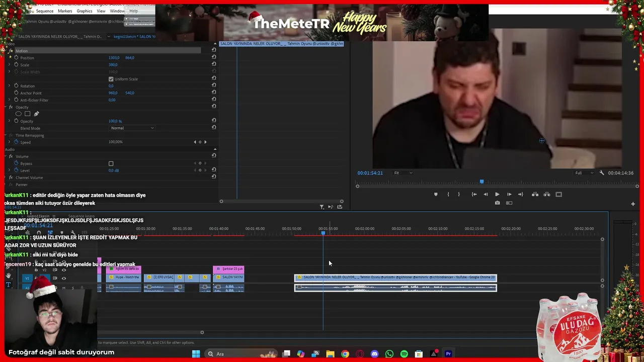Select the Şarkılar 23 şub pink clip
The height and width of the screenshot is (362, 644).
coord(228,269)
